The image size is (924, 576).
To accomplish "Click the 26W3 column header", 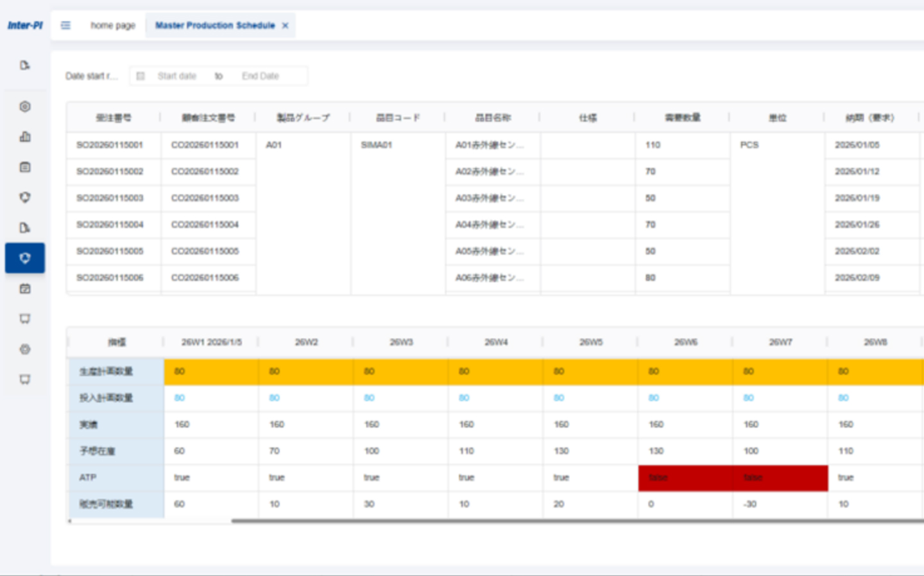I will point(402,343).
